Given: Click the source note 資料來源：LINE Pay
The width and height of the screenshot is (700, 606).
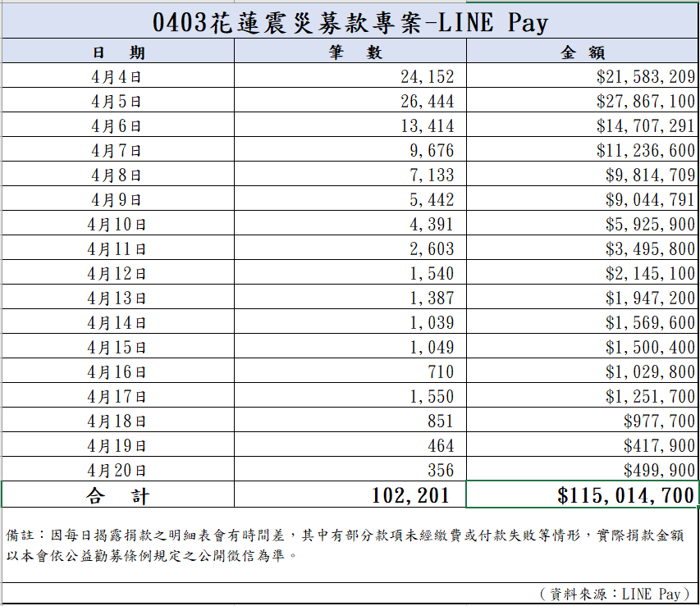Looking at the screenshot, I should point(615,594).
